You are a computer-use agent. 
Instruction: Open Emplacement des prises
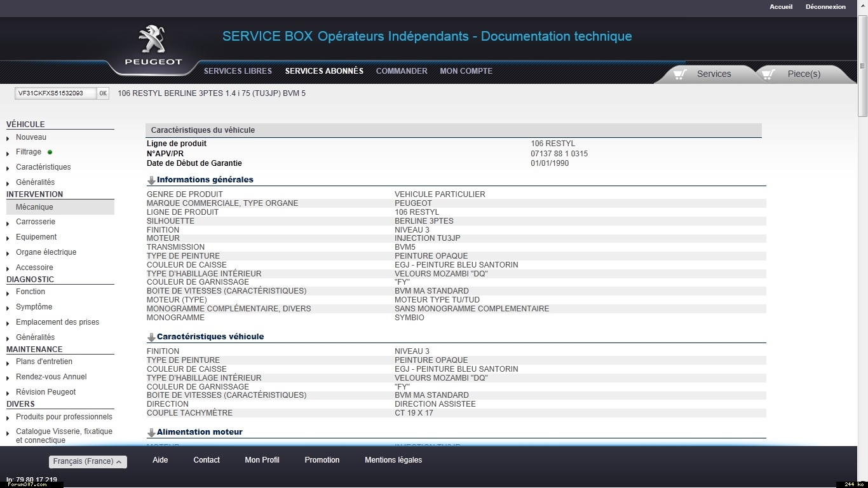pos(57,322)
